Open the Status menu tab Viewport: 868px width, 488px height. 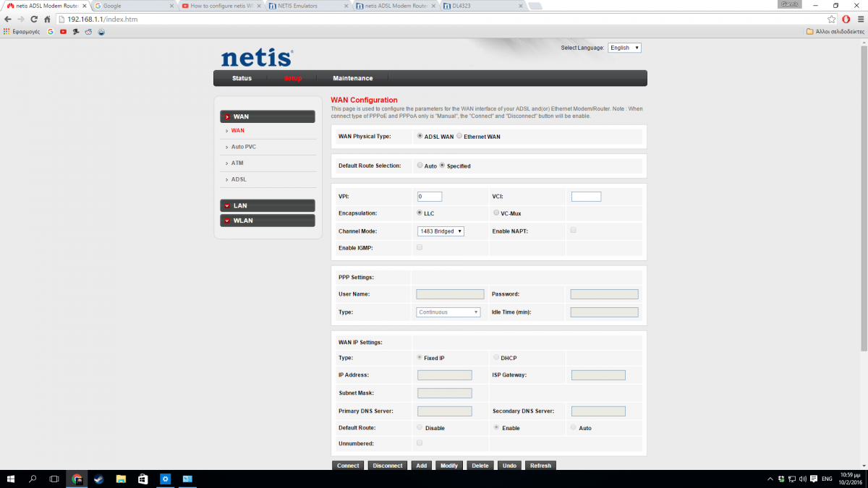point(242,78)
